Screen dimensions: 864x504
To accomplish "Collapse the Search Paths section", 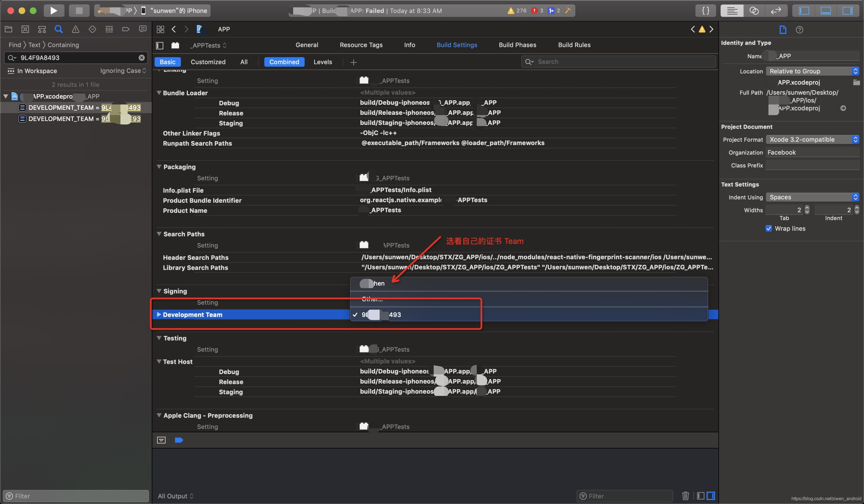I will [159, 234].
